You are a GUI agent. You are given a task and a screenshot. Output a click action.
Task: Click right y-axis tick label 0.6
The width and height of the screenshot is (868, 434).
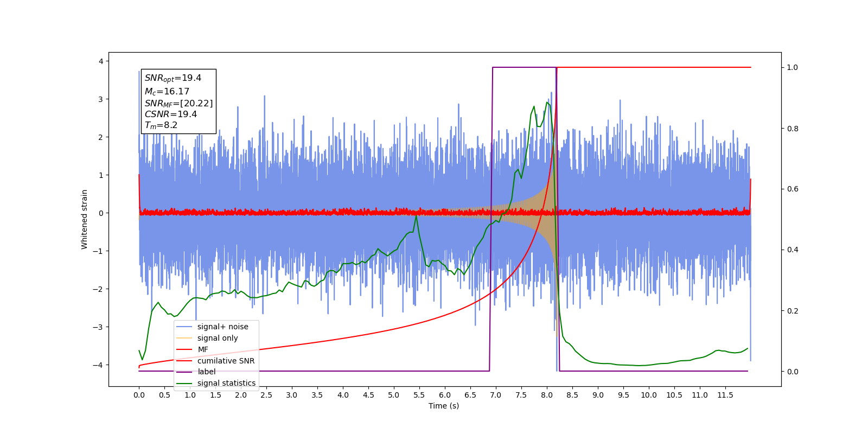[792, 189]
